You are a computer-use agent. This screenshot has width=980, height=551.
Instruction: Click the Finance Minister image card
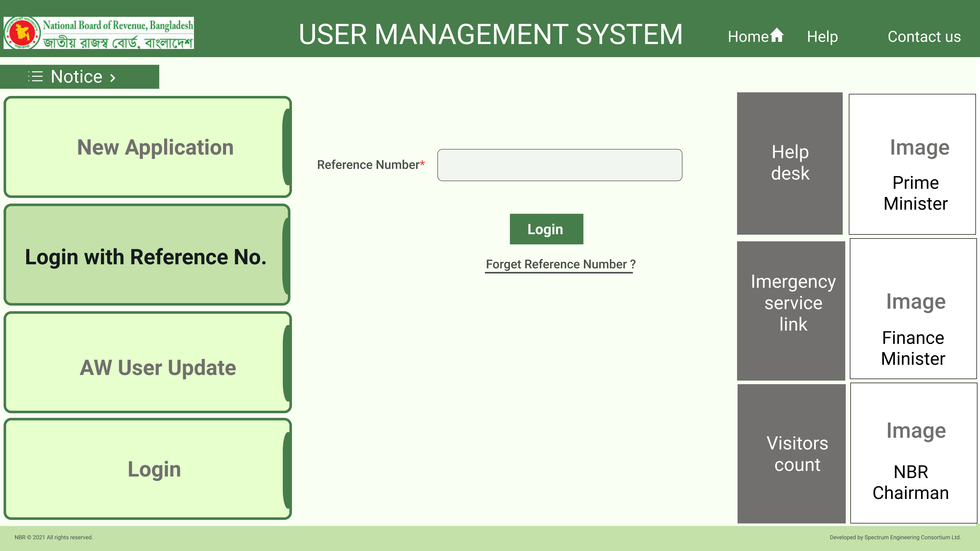point(913,309)
